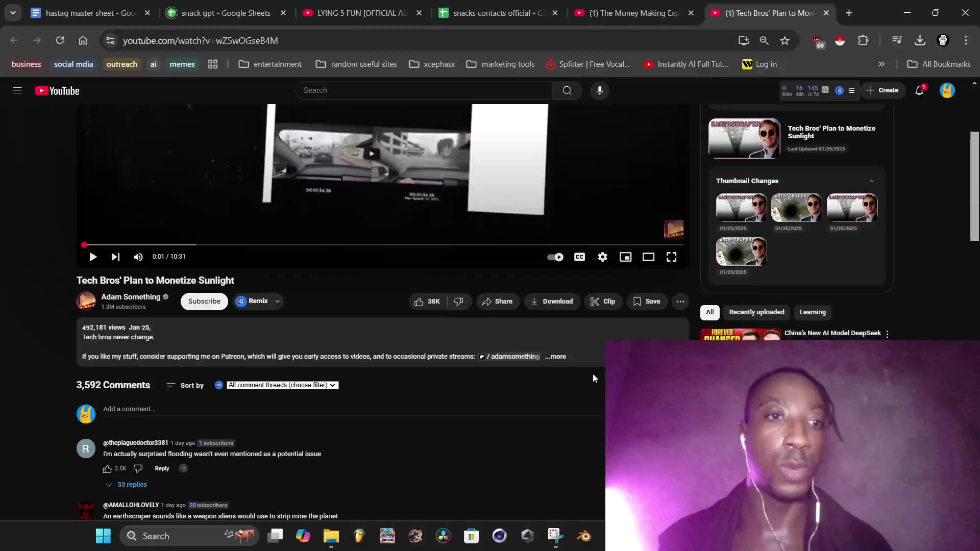Open miniplayer mode for the video
This screenshot has width=980, height=551.
[x=625, y=257]
